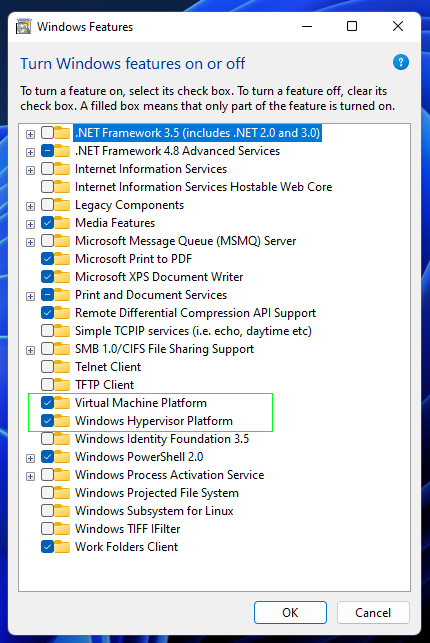This screenshot has height=643, width=430.
Task: Expand Microsoft Message Queue (MSMQ) Server node
Action: coord(30,242)
